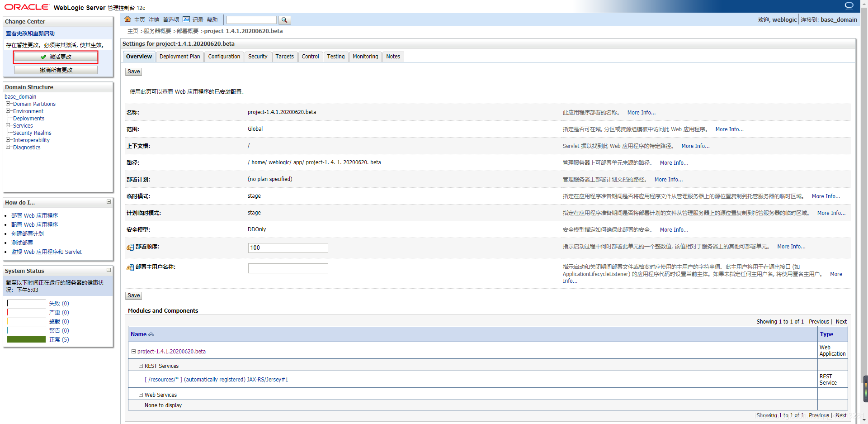Click Summary of Deployments breadcrumb
The image size is (868, 424).
[187, 31]
